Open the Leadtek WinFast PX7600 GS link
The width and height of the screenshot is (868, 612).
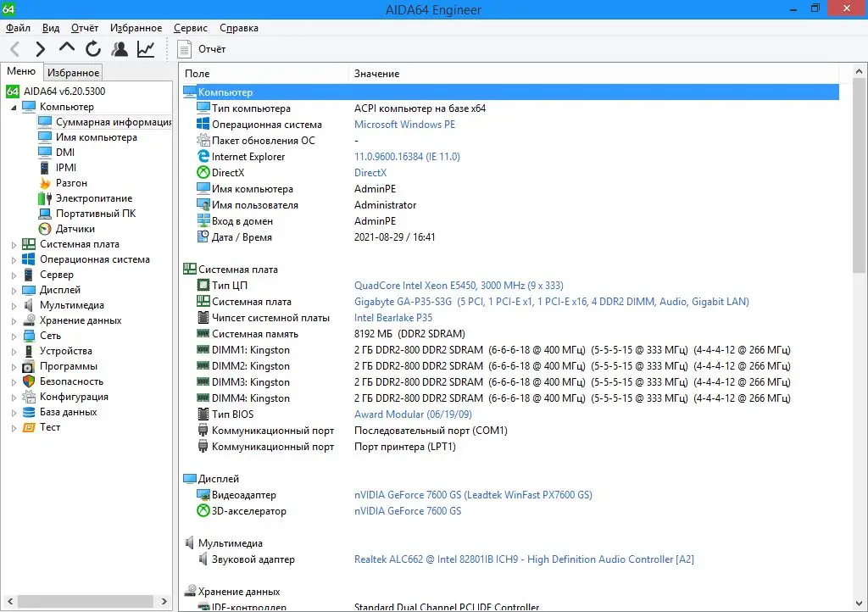[x=473, y=495]
